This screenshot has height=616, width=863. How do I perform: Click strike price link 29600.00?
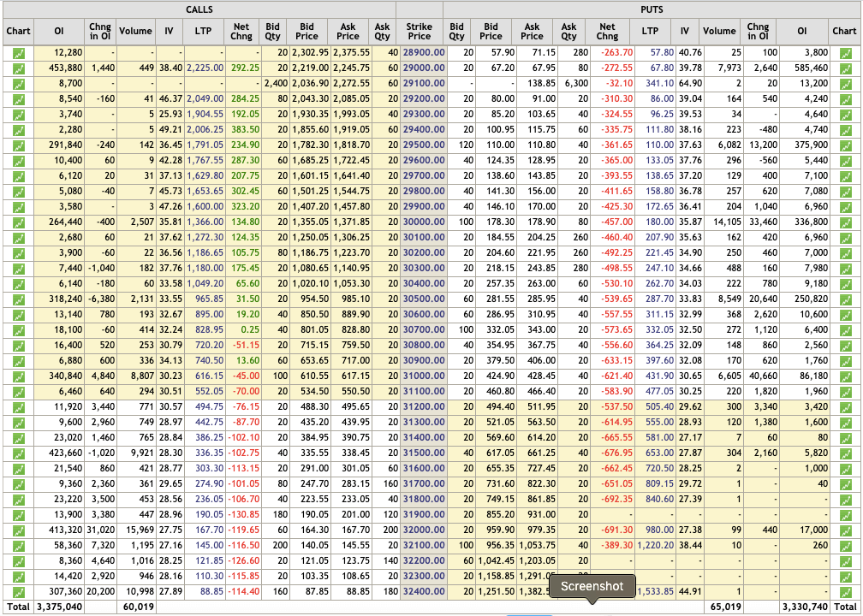424,161
